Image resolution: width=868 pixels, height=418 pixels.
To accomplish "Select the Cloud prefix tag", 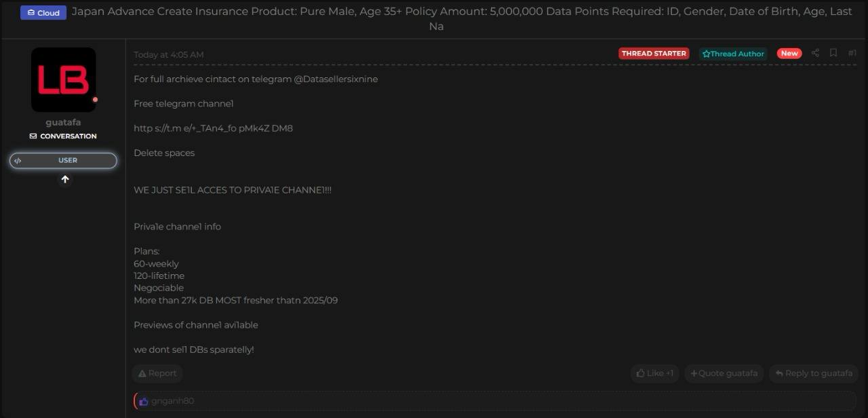I will tap(43, 12).
